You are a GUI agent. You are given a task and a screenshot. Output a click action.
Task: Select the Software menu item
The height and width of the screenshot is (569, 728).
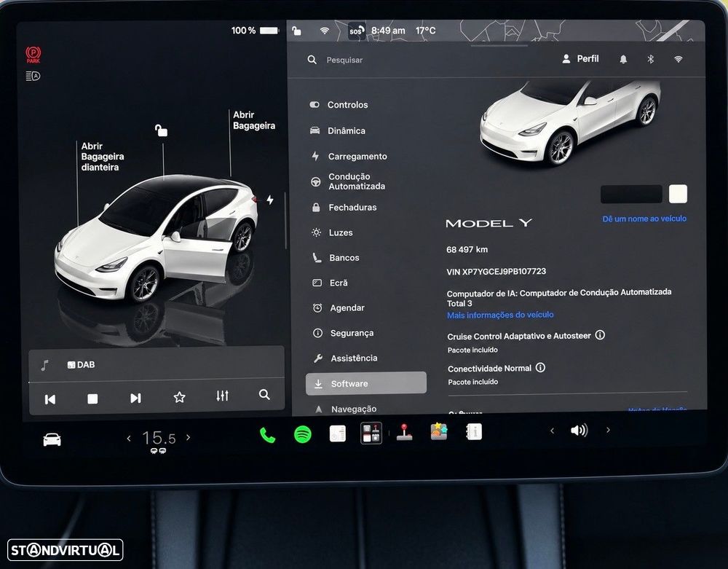point(366,384)
